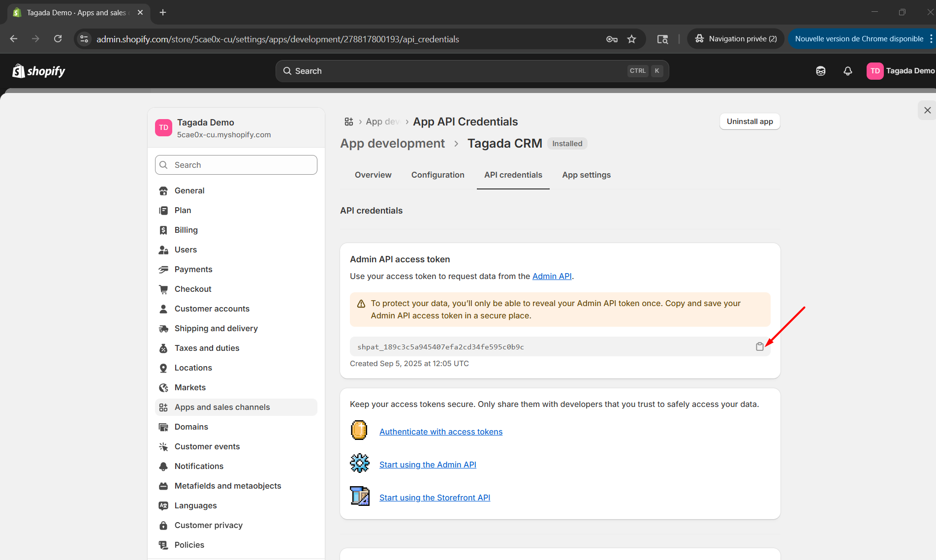The image size is (936, 560).
Task: Open the Tagada Demo account menu
Action: pos(901,71)
